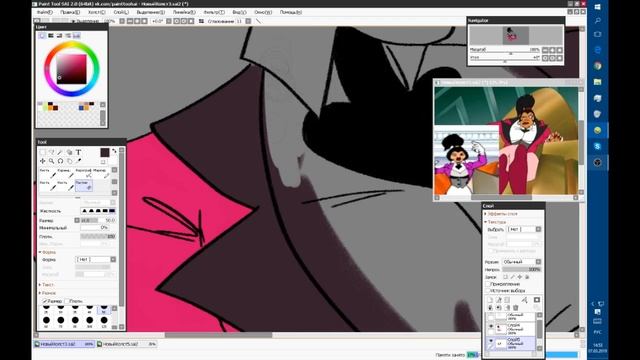Select the Zoom magnifier tool
640x360 pixels.
[51, 161]
